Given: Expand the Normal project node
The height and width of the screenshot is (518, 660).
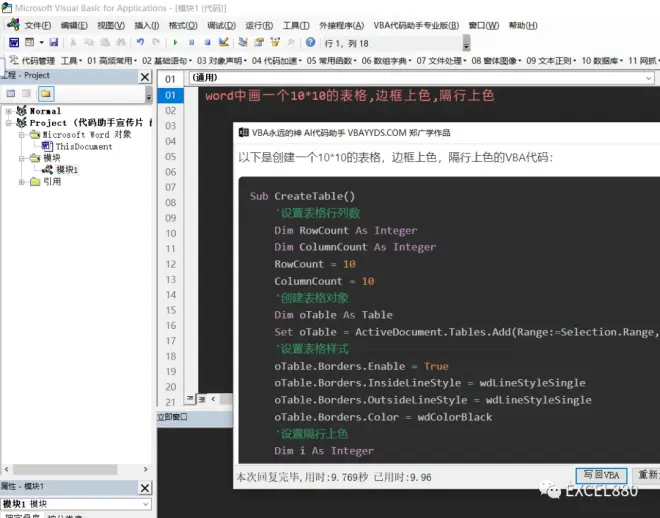Looking at the screenshot, I should [9, 111].
